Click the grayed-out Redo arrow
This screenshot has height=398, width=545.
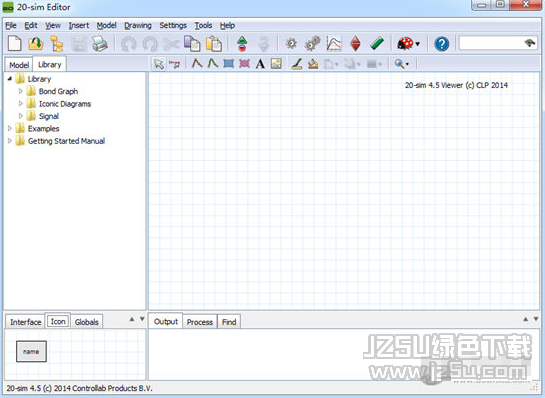coord(150,44)
